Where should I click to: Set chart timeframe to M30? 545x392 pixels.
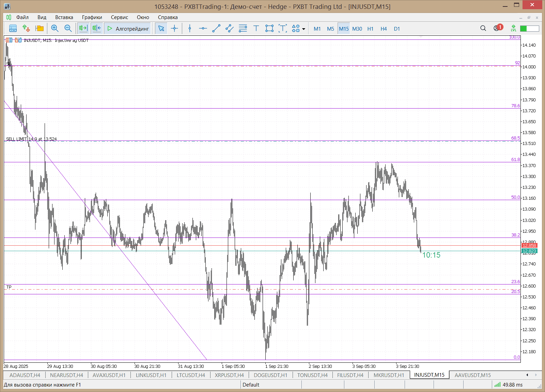tap(357, 29)
